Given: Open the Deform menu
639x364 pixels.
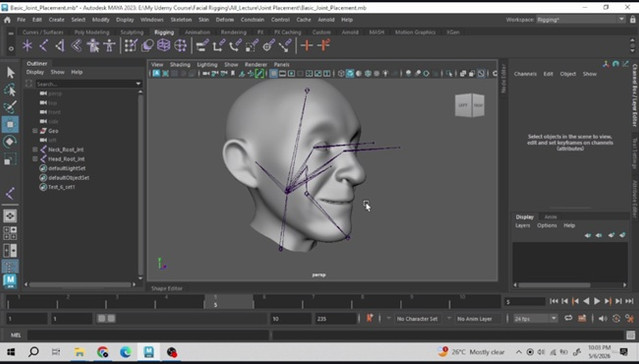Looking at the screenshot, I should [225, 20].
